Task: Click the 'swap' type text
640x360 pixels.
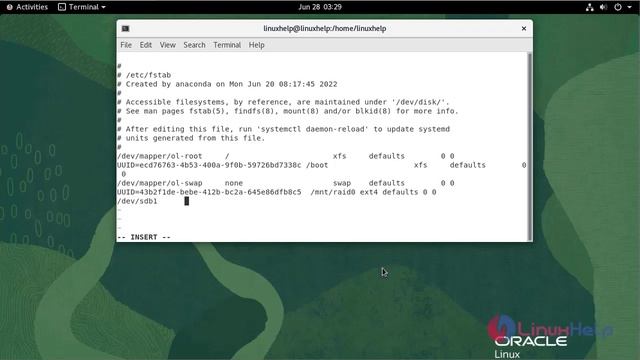Action: pyautogui.click(x=342, y=183)
